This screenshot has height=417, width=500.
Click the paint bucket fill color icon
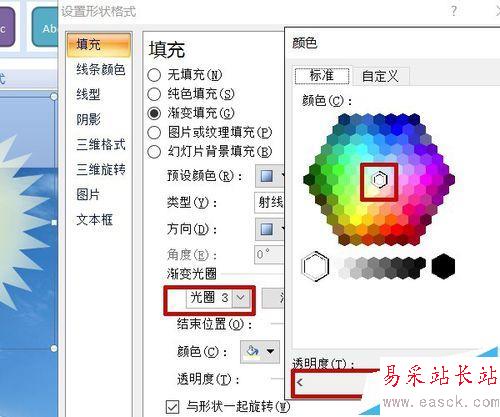click(252, 351)
